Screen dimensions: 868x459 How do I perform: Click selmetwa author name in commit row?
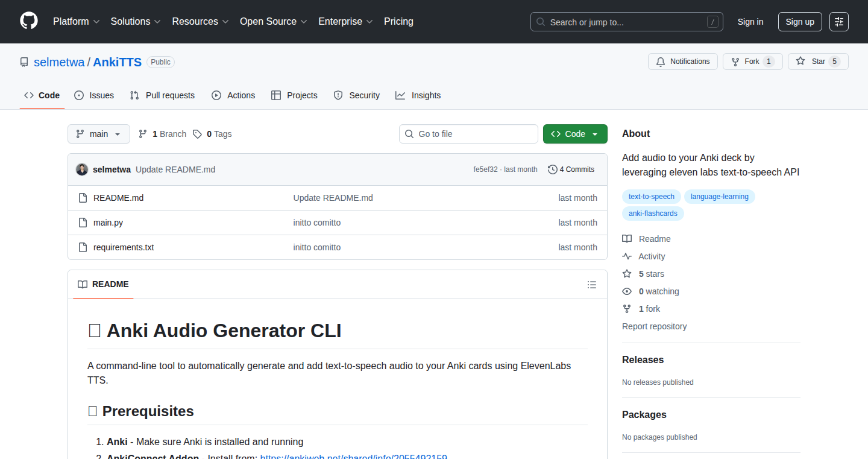click(x=112, y=169)
